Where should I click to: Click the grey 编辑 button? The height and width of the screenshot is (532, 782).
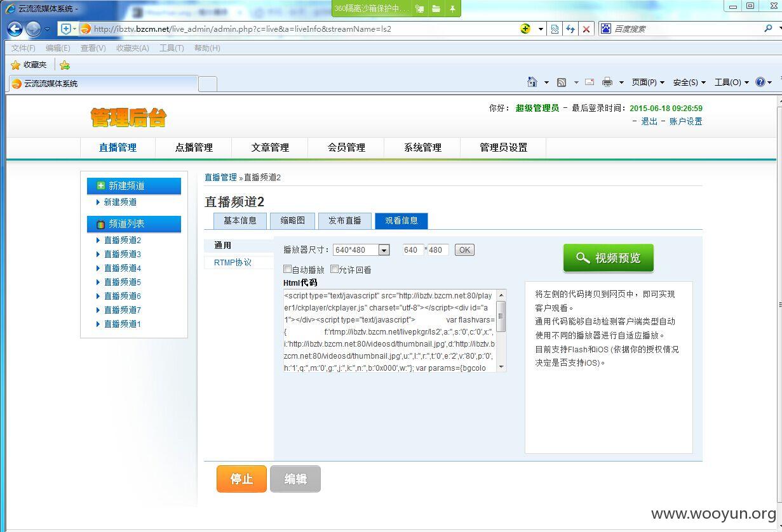[295, 479]
